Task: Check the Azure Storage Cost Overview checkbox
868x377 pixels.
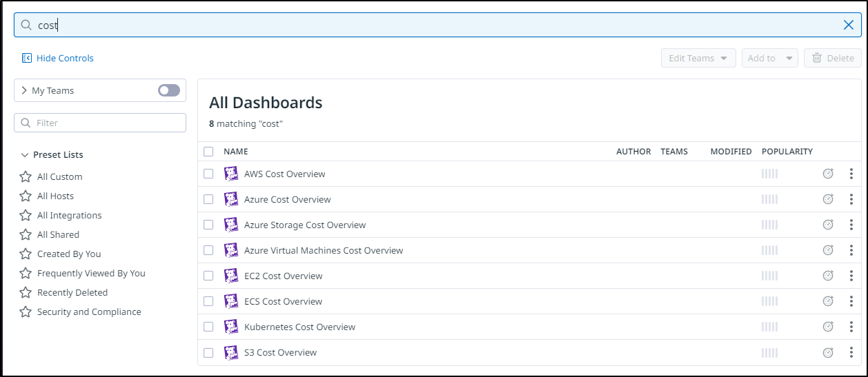Action: [208, 225]
